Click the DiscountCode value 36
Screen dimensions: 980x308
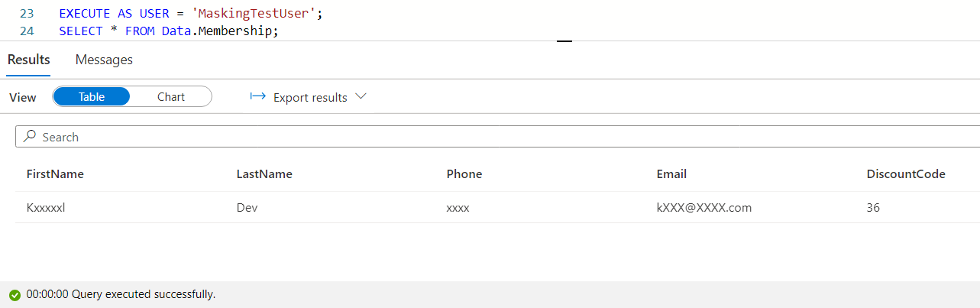(873, 207)
